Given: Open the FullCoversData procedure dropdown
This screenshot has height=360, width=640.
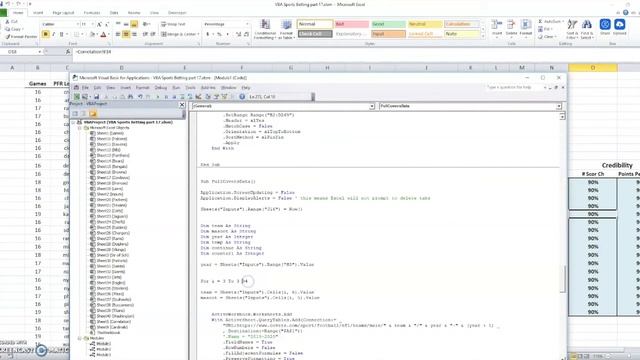Looking at the screenshot, I should tap(559, 106).
